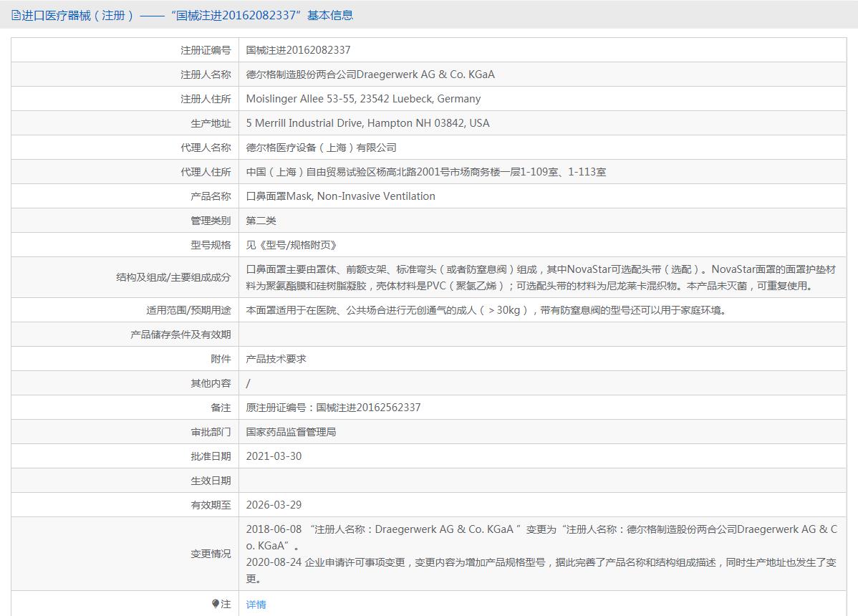Image resolution: width=858 pixels, height=616 pixels.
Task: Select production address 5 Merrill Industrial Drive
Action: point(367,123)
